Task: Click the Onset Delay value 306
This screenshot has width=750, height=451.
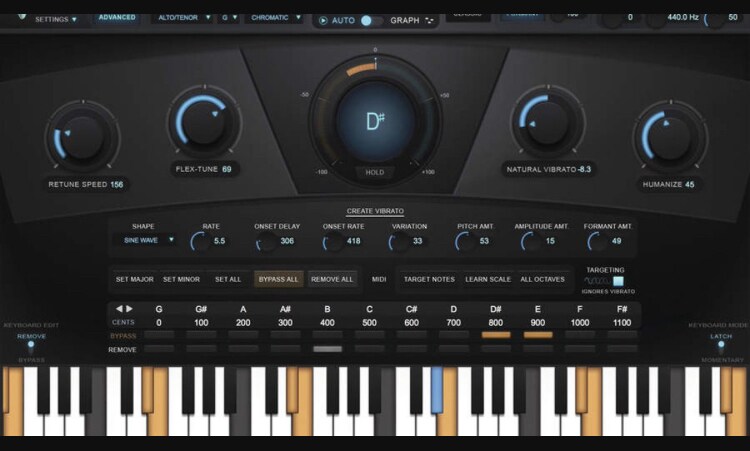Action: point(287,241)
